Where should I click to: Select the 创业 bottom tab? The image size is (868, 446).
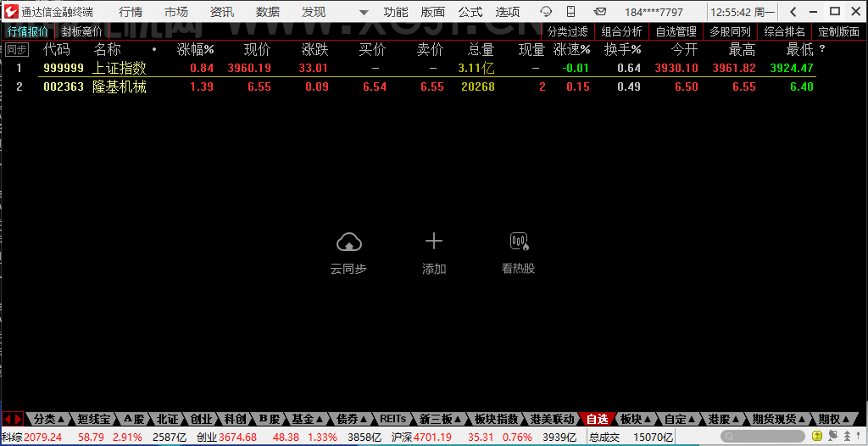pyautogui.click(x=201, y=419)
